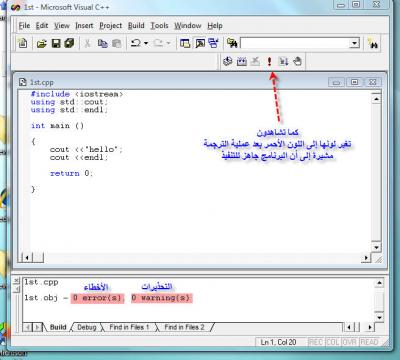Open the Tools menu
Screen dimensions: 400x360
pyautogui.click(x=159, y=26)
